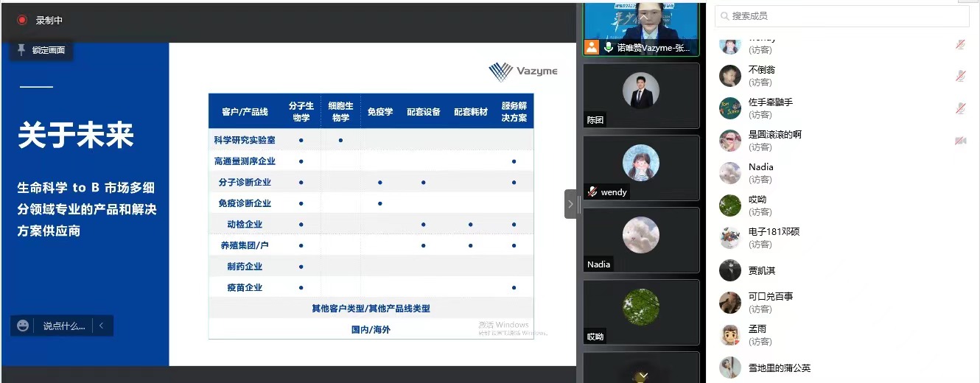Pin the shared screen with 锁定画面
This screenshot has width=980, height=383.
tap(41, 50)
